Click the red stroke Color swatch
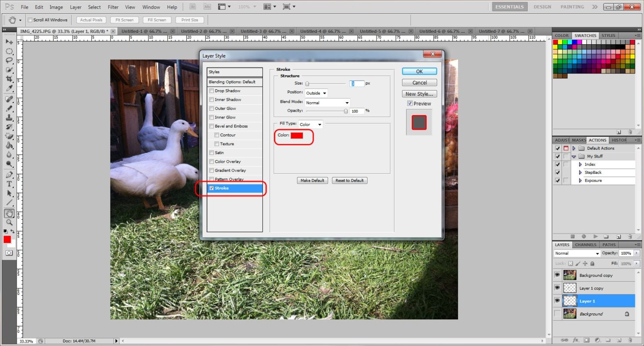The image size is (644, 346). [297, 136]
